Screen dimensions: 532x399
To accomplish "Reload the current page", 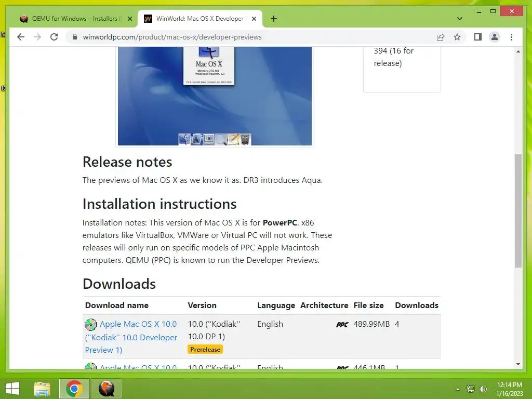I will pyautogui.click(x=54, y=37).
